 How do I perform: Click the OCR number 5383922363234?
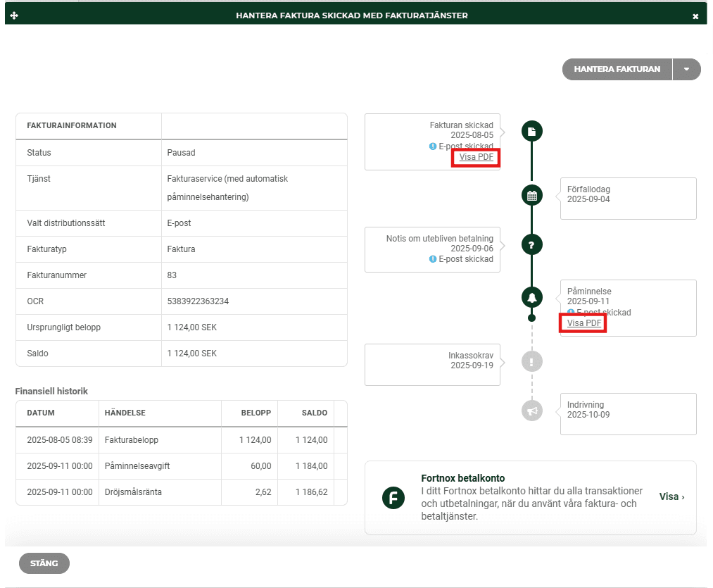(x=198, y=301)
